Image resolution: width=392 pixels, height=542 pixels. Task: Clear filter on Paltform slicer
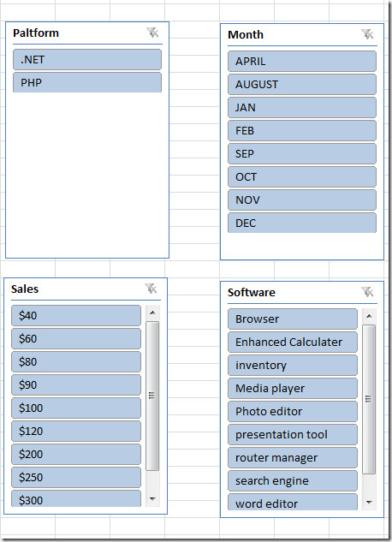(152, 33)
